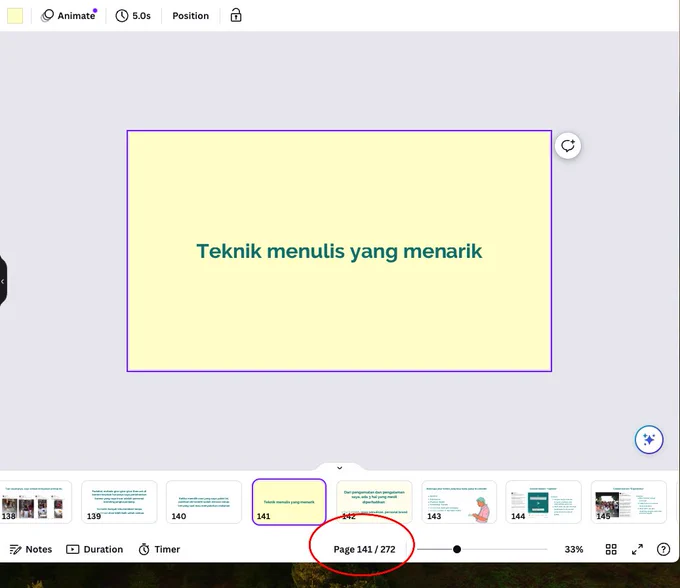Select slide thumbnail 140

pos(204,502)
